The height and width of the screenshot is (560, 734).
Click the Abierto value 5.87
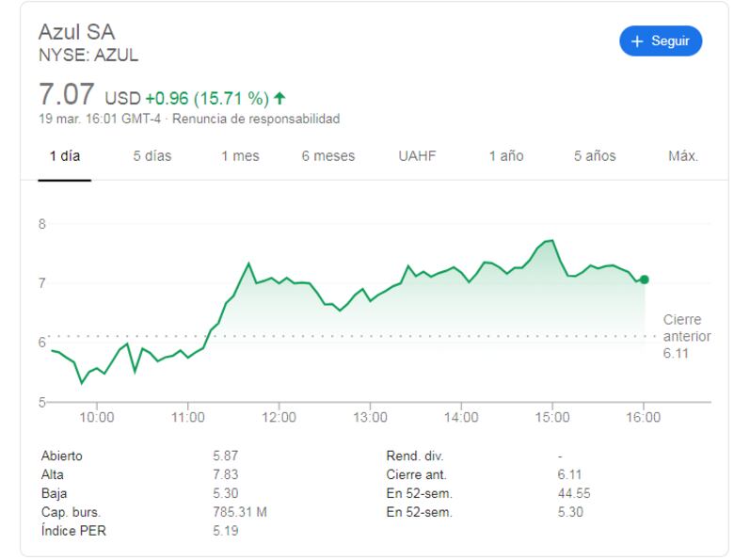click(x=226, y=456)
